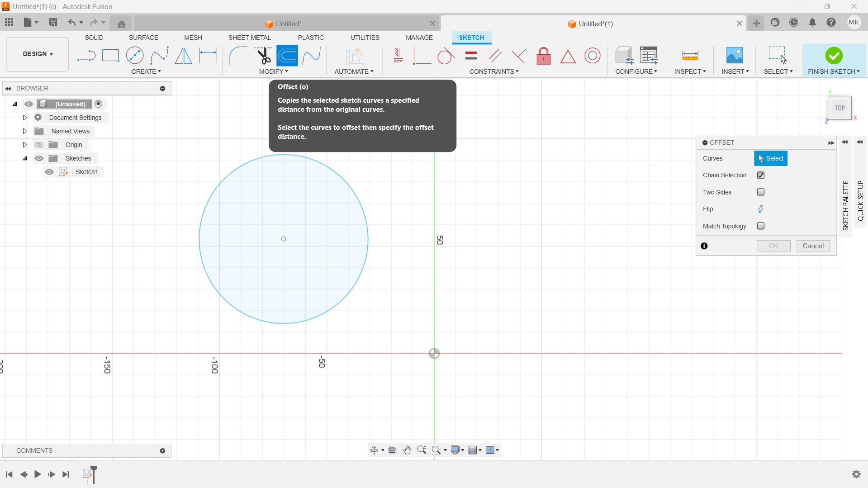Switch to the SURFACE tab

point(143,38)
